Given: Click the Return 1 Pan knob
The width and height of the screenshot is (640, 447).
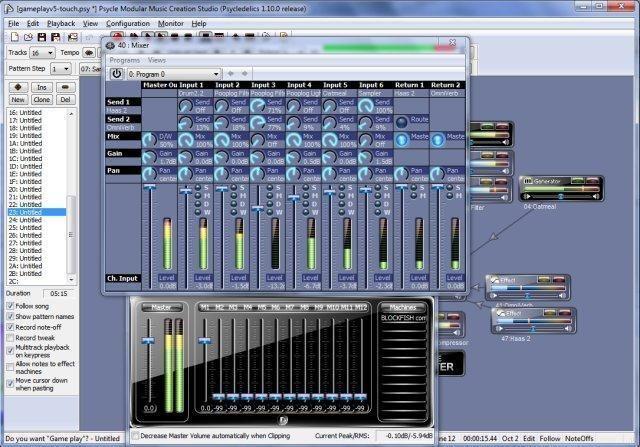Looking at the screenshot, I should pyautogui.click(x=401, y=174).
